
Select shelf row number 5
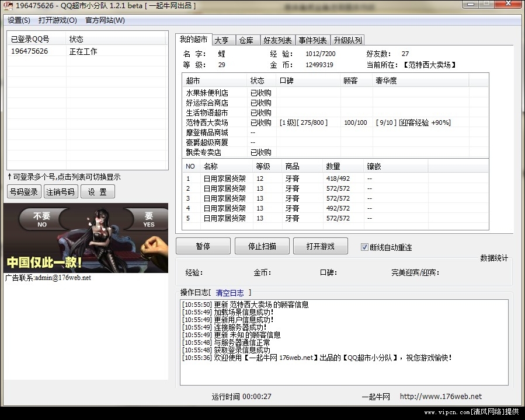pyautogui.click(x=335, y=218)
